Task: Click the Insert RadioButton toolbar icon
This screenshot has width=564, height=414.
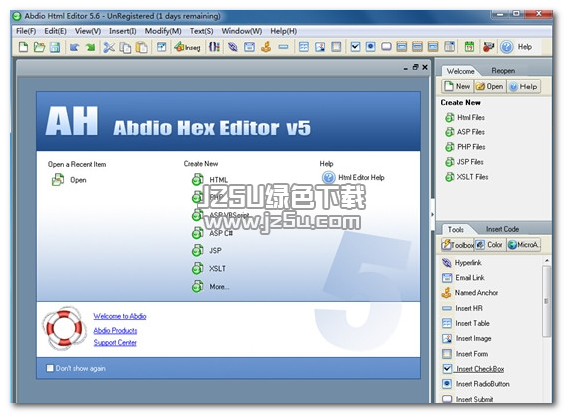Action: point(370,47)
